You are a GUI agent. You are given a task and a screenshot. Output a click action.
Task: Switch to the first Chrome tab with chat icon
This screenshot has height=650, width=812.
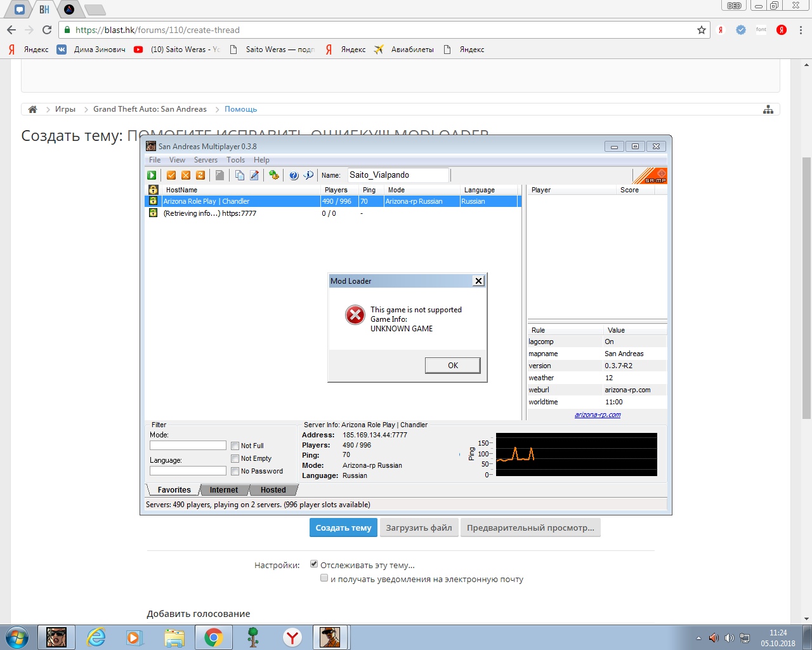tap(20, 9)
